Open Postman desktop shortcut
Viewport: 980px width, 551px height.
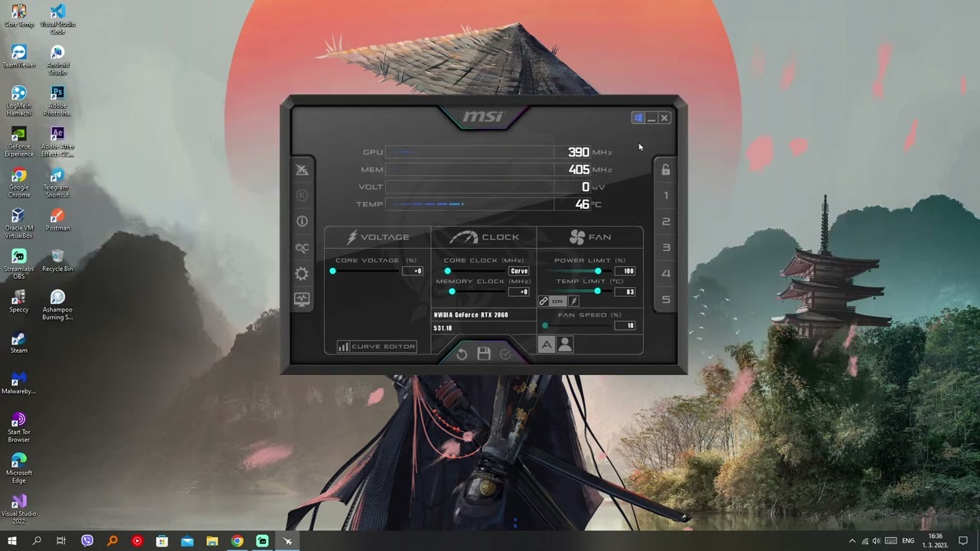[x=57, y=220]
